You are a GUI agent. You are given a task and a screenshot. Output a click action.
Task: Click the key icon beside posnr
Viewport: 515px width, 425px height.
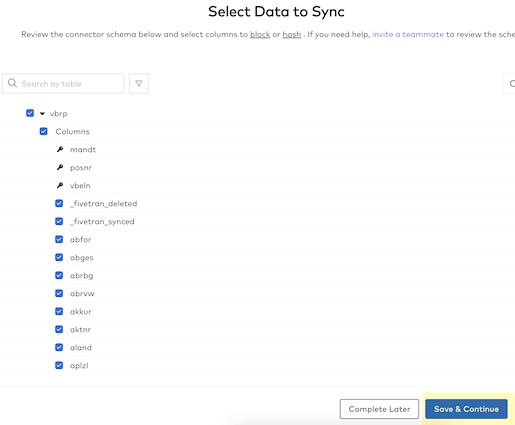pyautogui.click(x=60, y=167)
